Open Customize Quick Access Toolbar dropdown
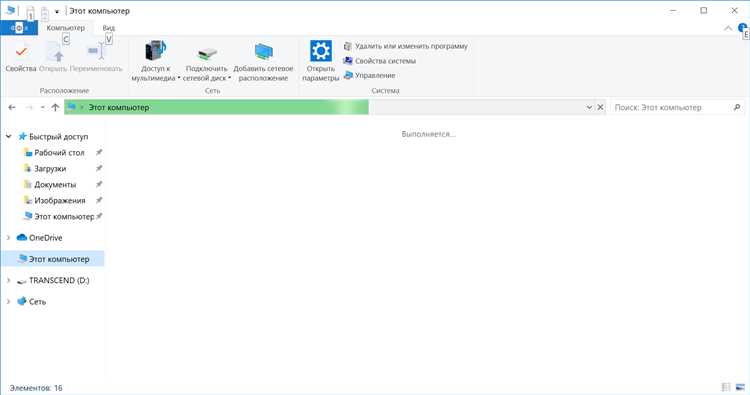The width and height of the screenshot is (750, 395). 56,11
